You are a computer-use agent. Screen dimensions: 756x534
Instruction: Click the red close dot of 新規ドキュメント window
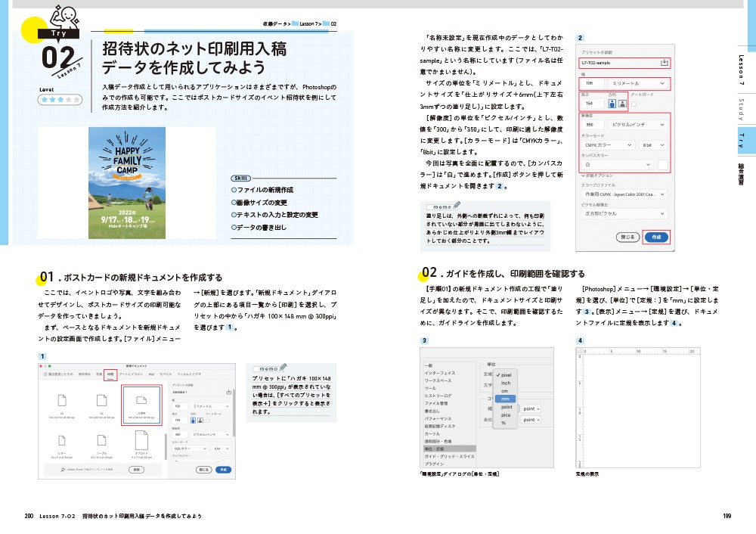[x=41, y=366]
